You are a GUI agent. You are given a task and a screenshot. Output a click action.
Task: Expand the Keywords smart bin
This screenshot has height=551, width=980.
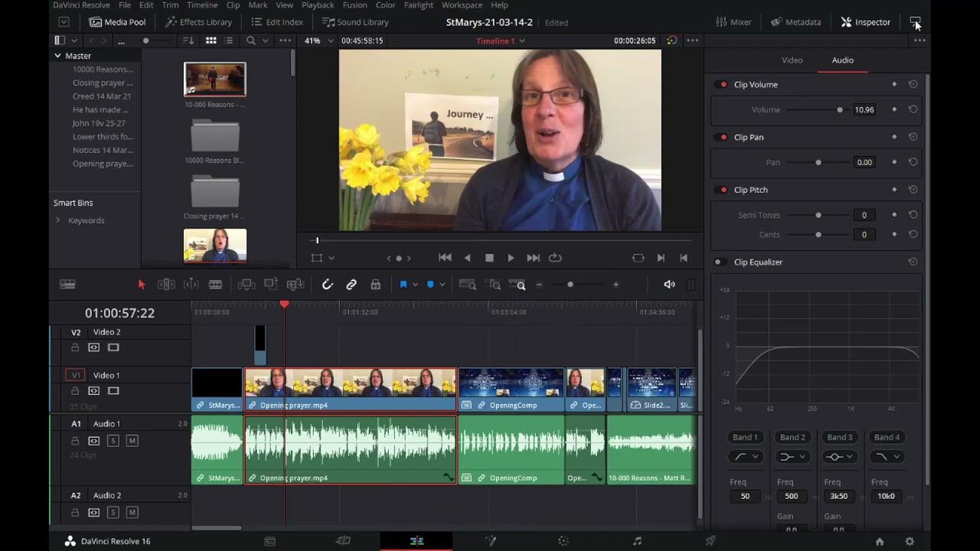[57, 220]
